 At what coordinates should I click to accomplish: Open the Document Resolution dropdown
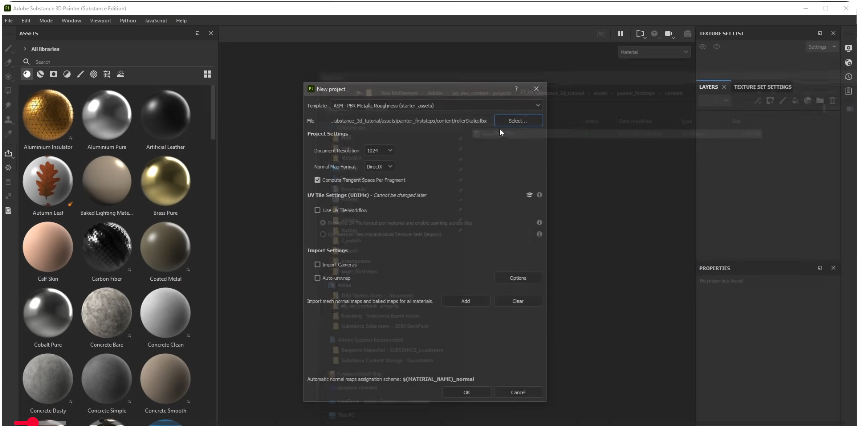[379, 150]
